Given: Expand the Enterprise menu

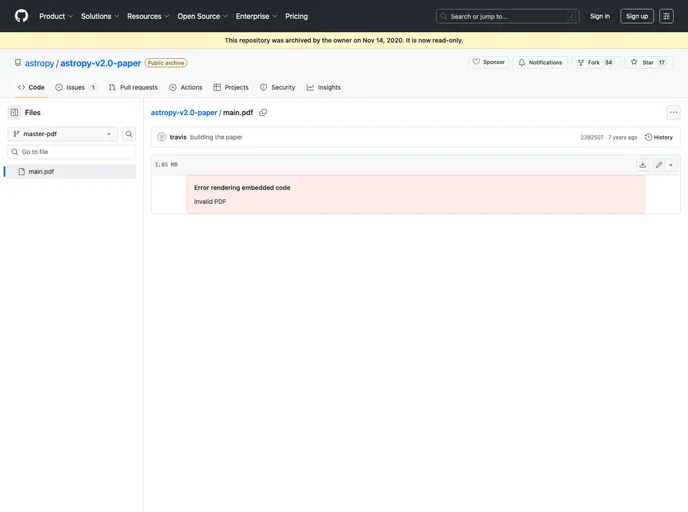Looking at the screenshot, I should coord(256,16).
